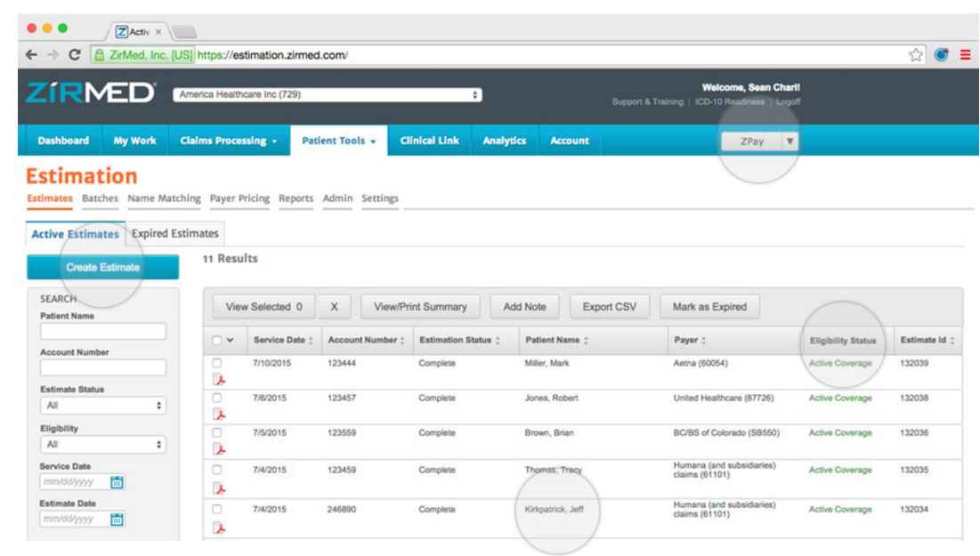Open PDF for Kirkpatrick, Jeff estimate
980x556 pixels.
pos(219,528)
